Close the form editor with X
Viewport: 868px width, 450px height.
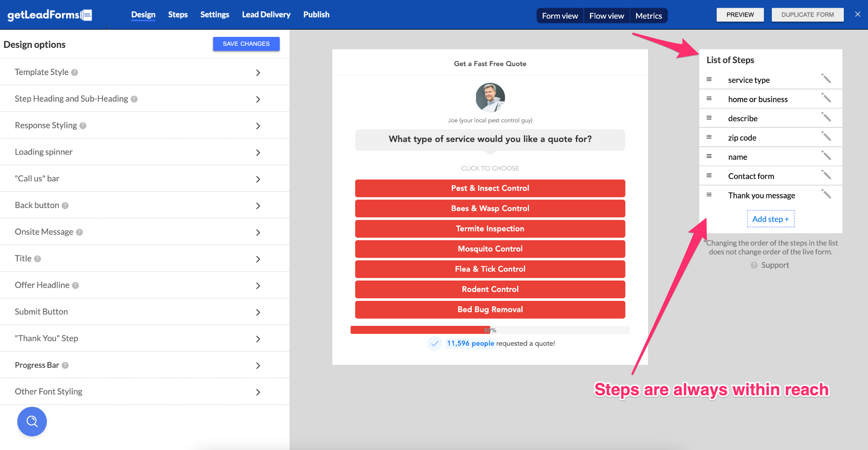(x=857, y=14)
